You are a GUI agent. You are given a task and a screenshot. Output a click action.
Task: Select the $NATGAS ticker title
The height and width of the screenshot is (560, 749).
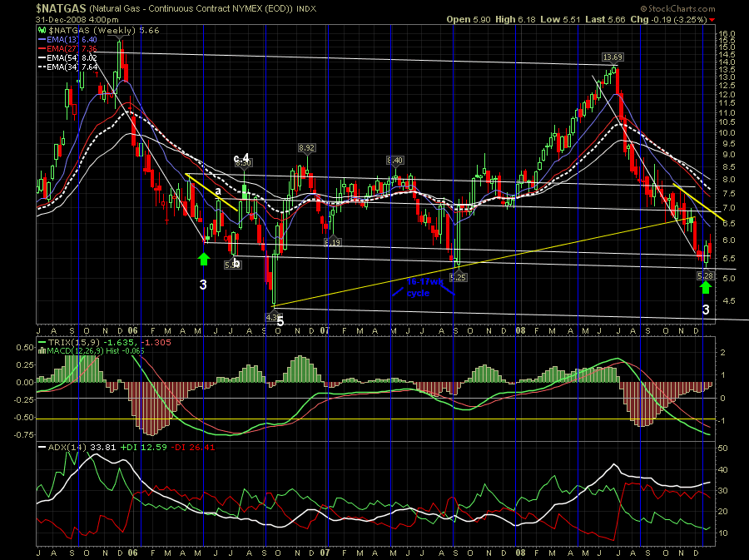(x=61, y=8)
